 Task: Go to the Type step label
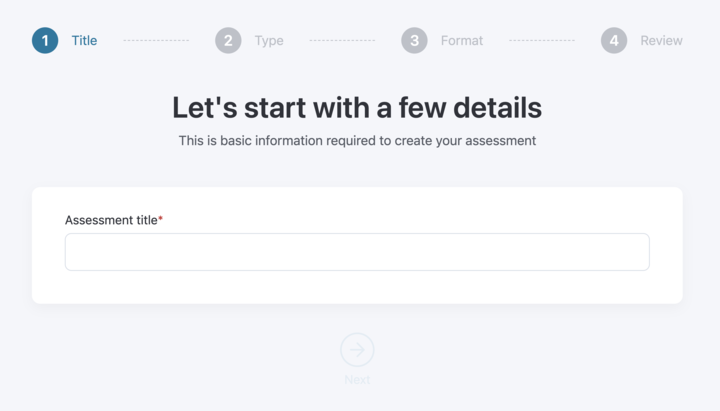(269, 41)
